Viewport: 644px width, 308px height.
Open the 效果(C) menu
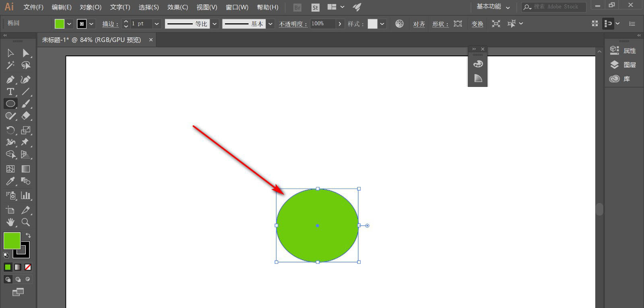coord(178,7)
